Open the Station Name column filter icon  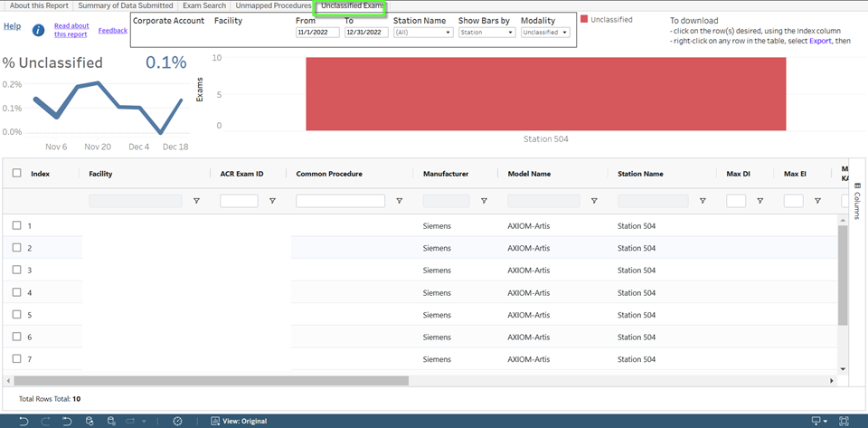[x=703, y=201]
